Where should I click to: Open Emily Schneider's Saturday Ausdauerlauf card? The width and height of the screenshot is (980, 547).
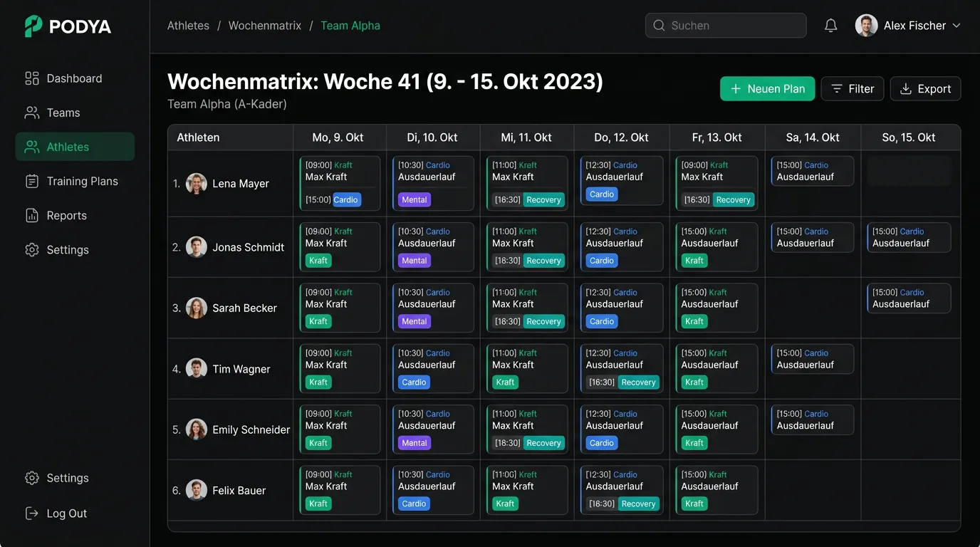pos(812,420)
